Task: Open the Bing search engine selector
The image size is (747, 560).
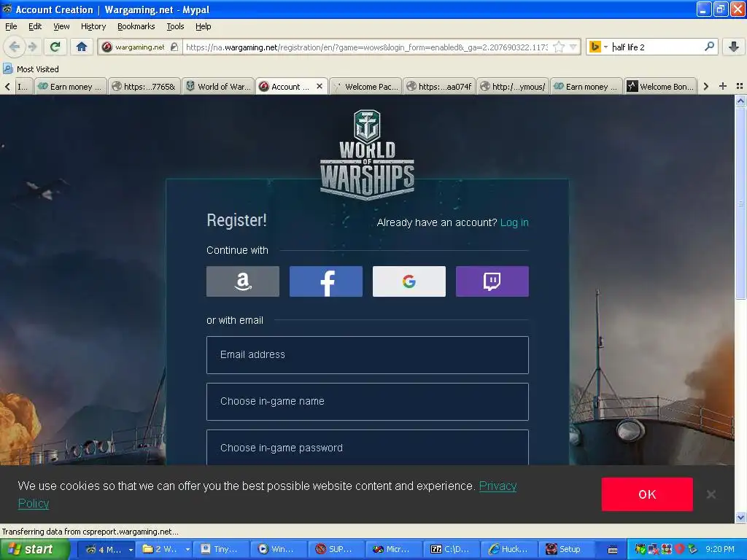Action: point(598,47)
